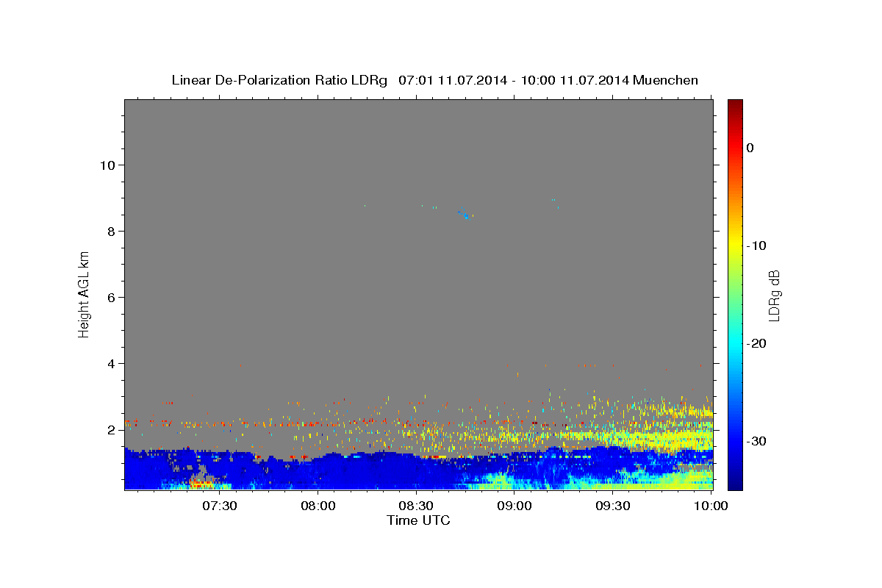882x588 pixels.
Task: Click the colorbar value label 0
Action: point(750,148)
